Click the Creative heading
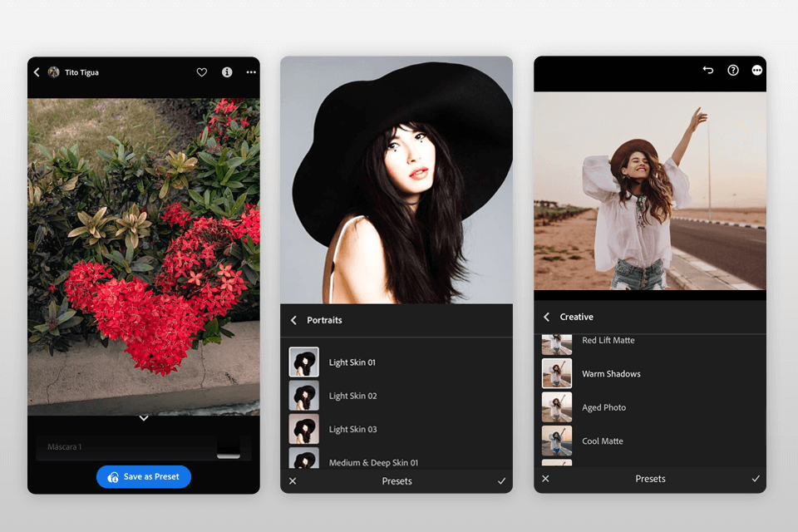Screen dimensions: 798x532 (577, 318)
